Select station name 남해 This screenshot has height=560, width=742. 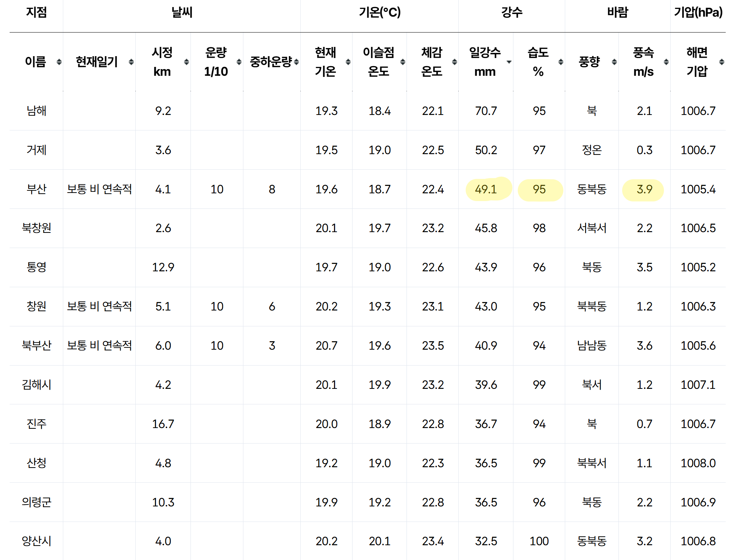tap(36, 111)
